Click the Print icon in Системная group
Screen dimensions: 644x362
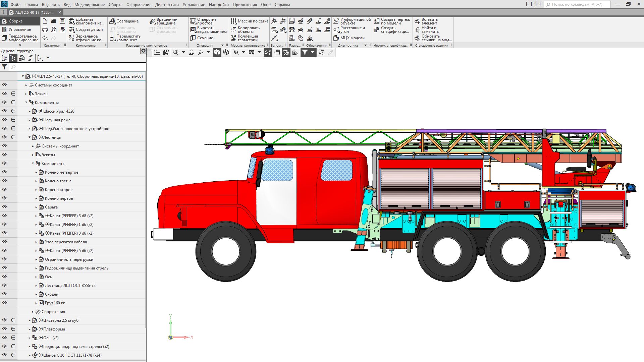coord(45,29)
